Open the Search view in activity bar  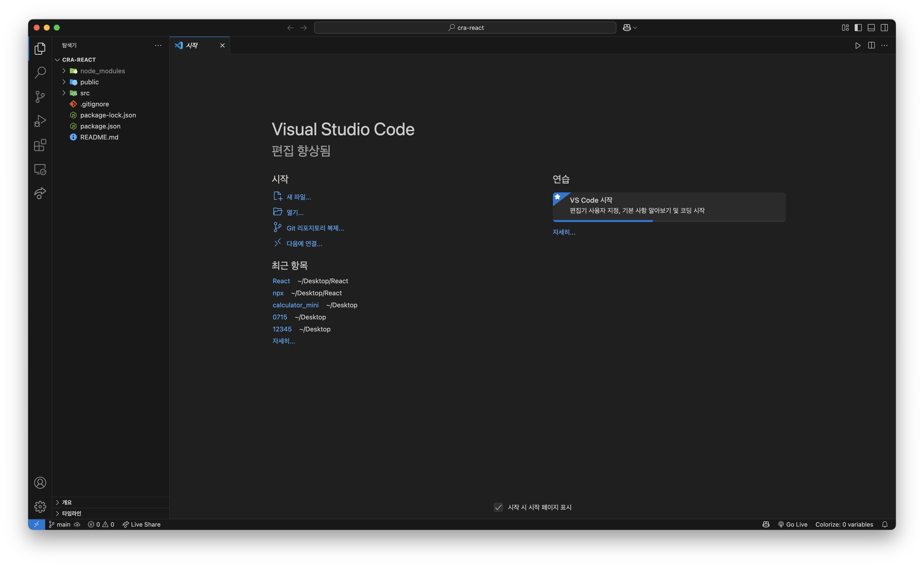40,72
